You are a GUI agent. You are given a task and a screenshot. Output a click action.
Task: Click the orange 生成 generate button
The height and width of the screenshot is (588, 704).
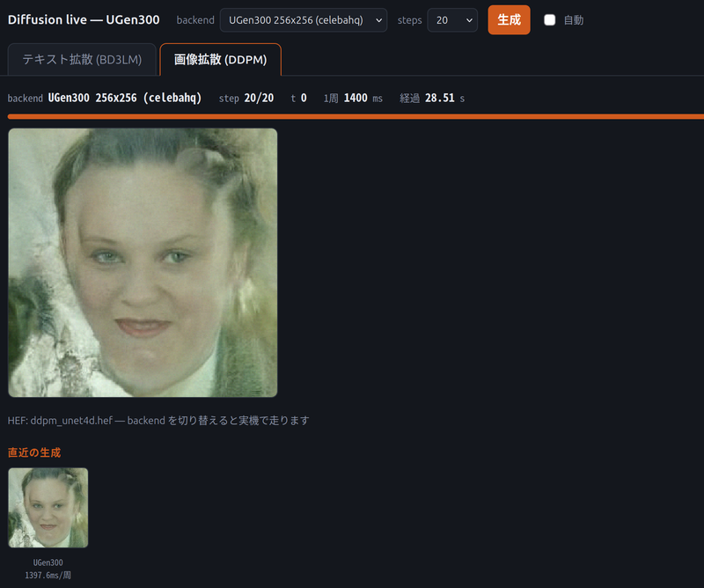pyautogui.click(x=510, y=19)
